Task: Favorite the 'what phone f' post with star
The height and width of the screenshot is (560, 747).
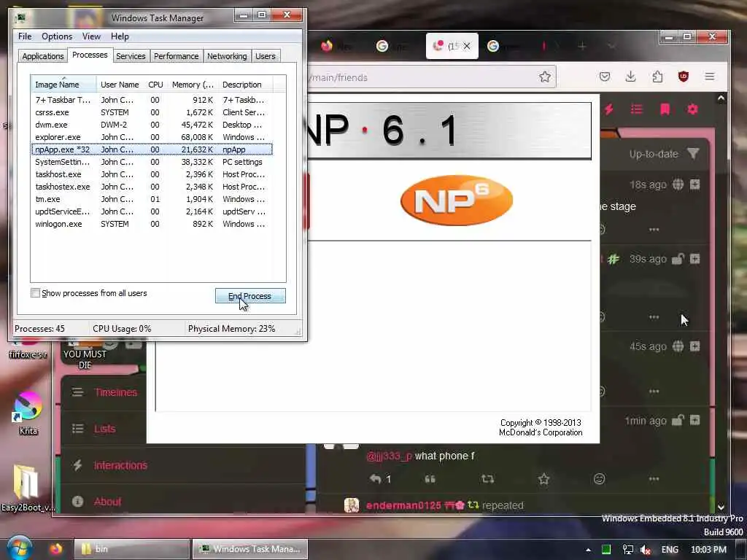Action: [x=543, y=479]
